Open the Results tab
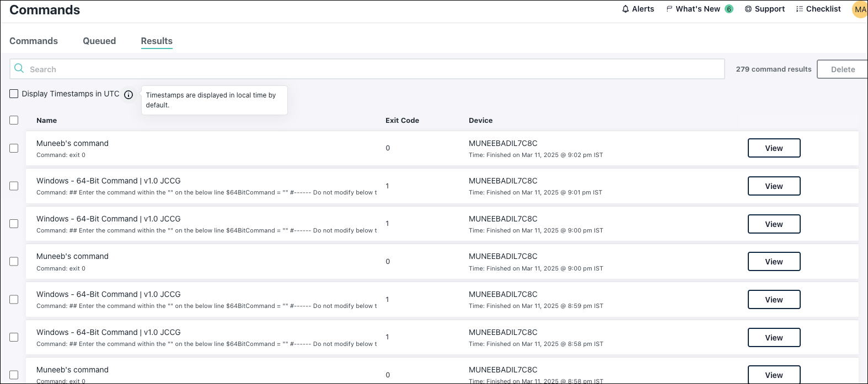Image resolution: width=868 pixels, height=384 pixels. click(x=157, y=41)
